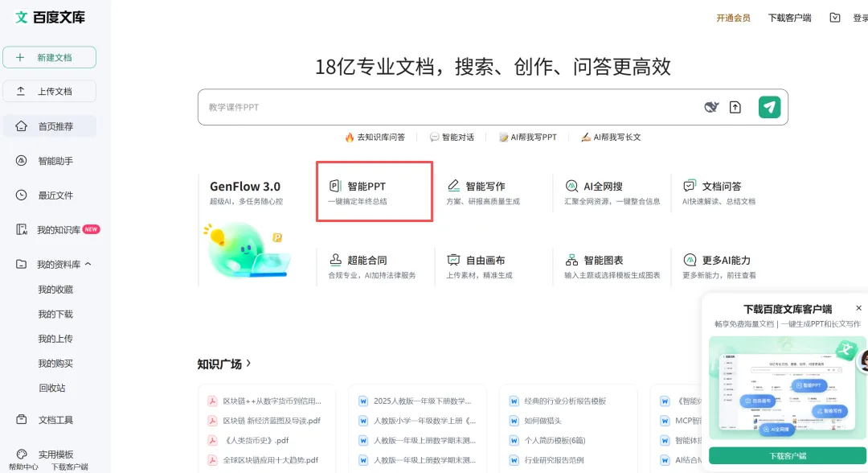This screenshot has height=473, width=868.
Task: Click the 智能PPT icon
Action: point(335,186)
